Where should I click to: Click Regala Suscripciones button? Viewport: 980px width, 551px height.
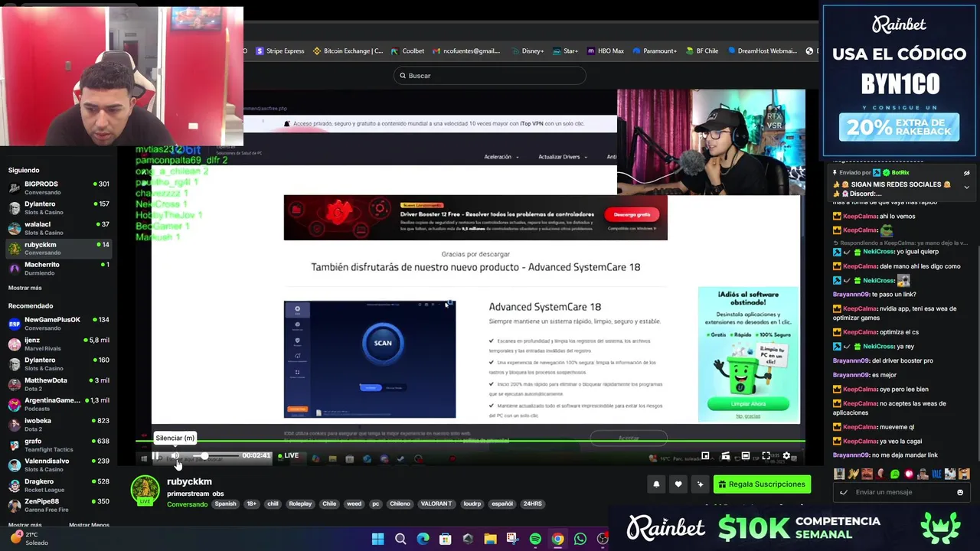tap(762, 484)
